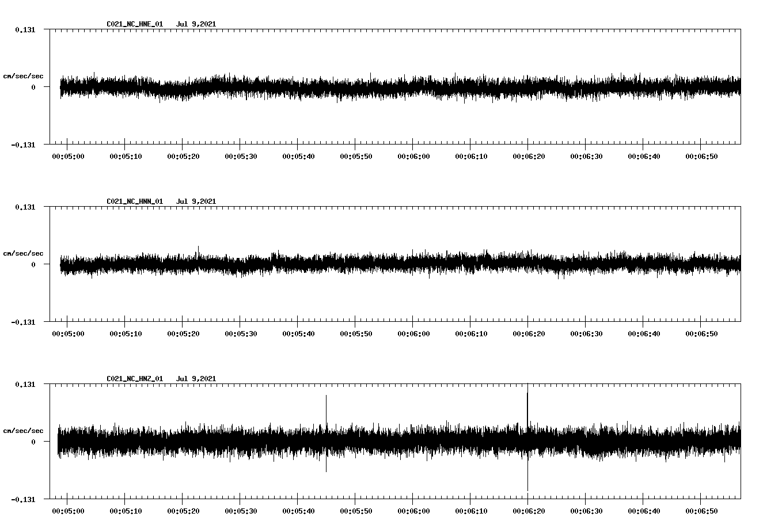This screenshot has height=532, width=782.
Task: Click the 00:05:50 time label on the HNZ axis
Action: pos(357,511)
